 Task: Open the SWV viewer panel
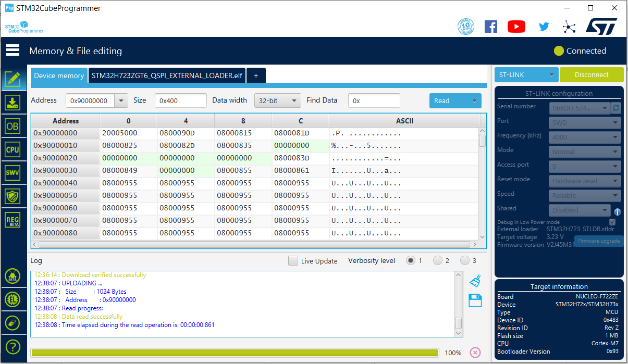pos(12,172)
